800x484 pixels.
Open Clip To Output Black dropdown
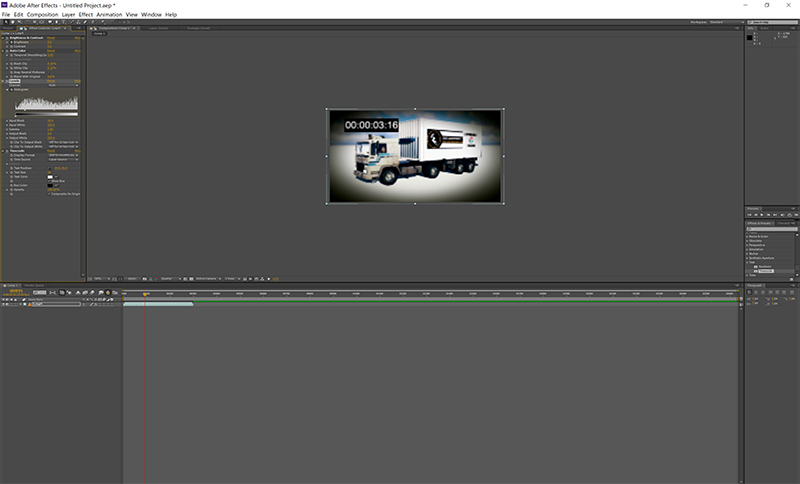click(x=63, y=142)
